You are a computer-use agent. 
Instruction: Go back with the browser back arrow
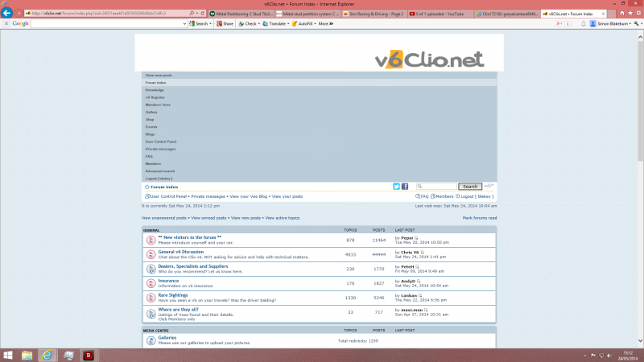pos(6,13)
